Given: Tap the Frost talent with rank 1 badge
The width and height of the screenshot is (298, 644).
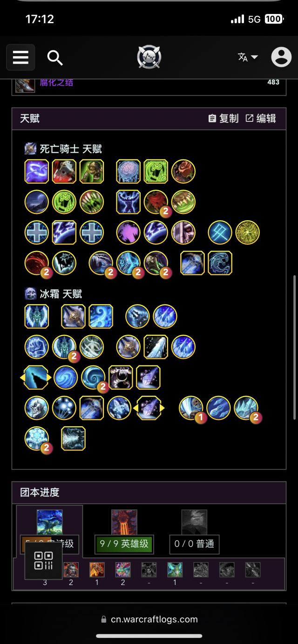Looking at the screenshot, I should tap(191, 408).
